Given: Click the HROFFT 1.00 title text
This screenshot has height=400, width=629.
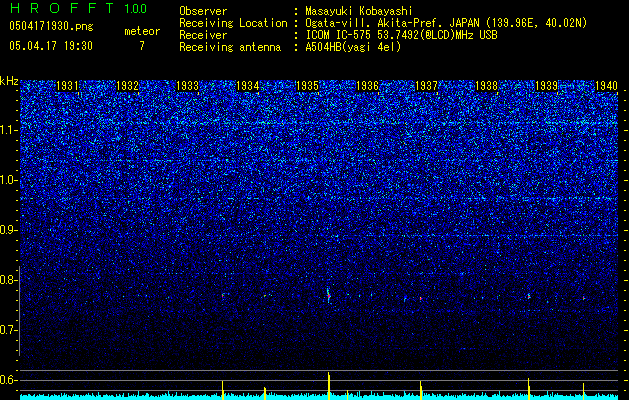Looking at the screenshot, I should [78, 8].
